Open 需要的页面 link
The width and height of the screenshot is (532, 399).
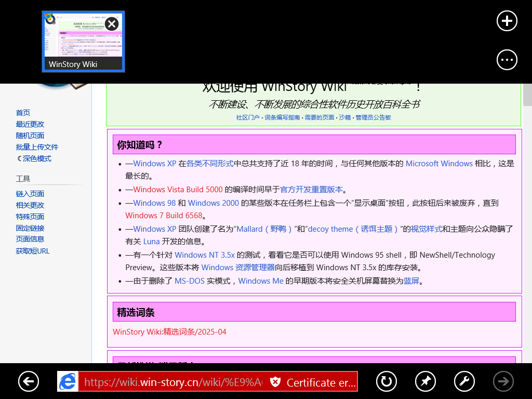(x=320, y=117)
